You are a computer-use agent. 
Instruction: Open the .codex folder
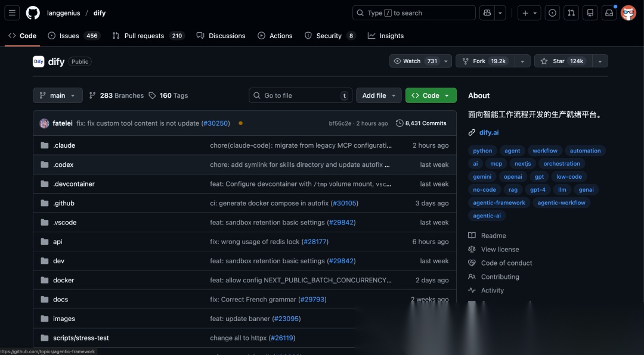pyautogui.click(x=63, y=164)
